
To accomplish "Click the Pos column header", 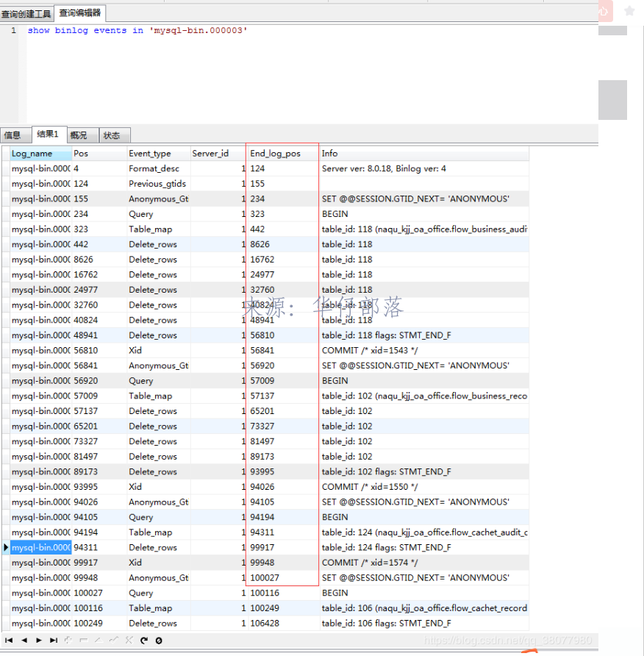I will [x=99, y=154].
